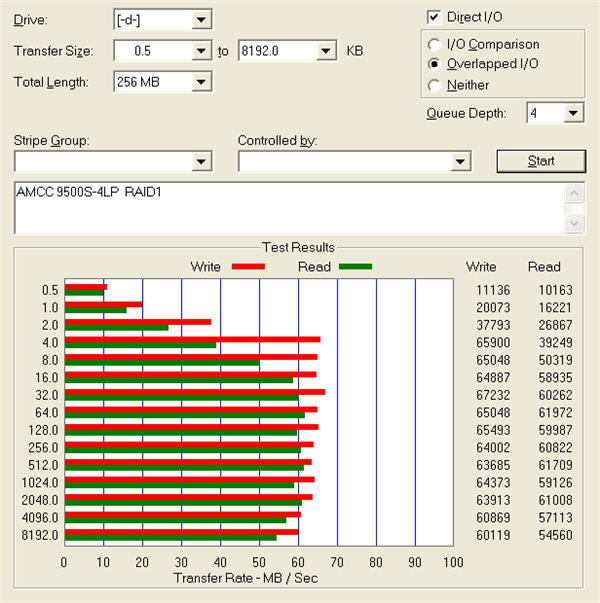This screenshot has height=603, width=600.
Task: Click the 128.0 transfer size row label
Action: coord(43,430)
